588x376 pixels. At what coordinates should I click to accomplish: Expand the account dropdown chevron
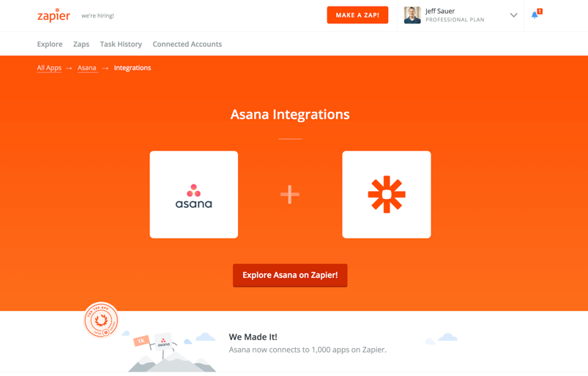[x=514, y=15]
